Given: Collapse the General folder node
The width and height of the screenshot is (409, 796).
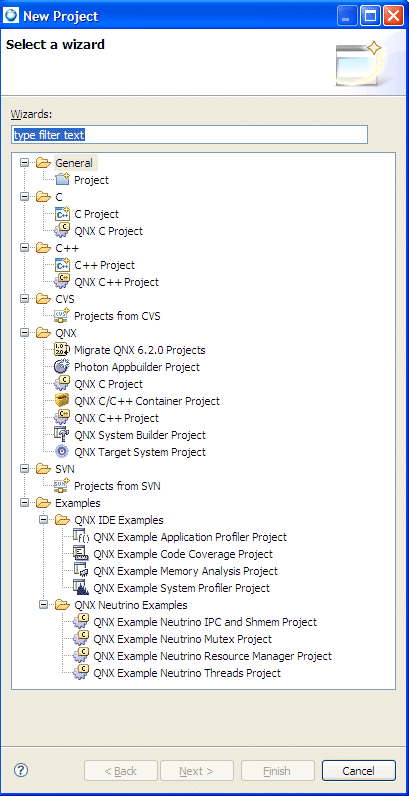Looking at the screenshot, I should (x=24, y=163).
